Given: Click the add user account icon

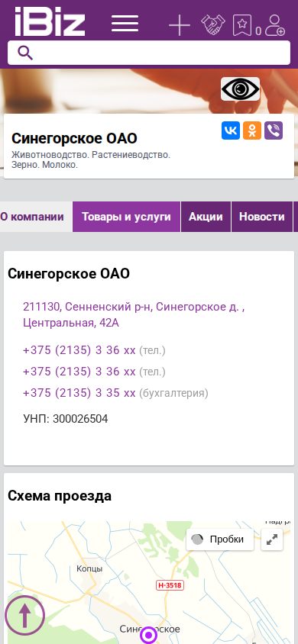Looking at the screenshot, I should click(274, 25).
